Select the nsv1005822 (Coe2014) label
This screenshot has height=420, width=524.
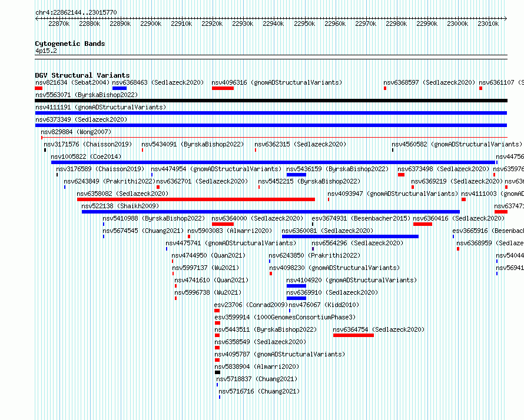click(x=86, y=156)
